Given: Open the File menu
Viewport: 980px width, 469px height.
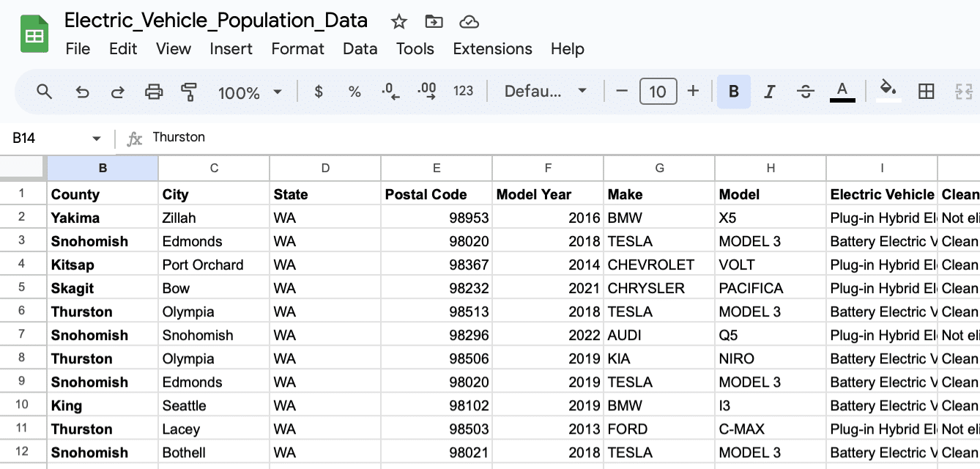Looking at the screenshot, I should point(78,49).
